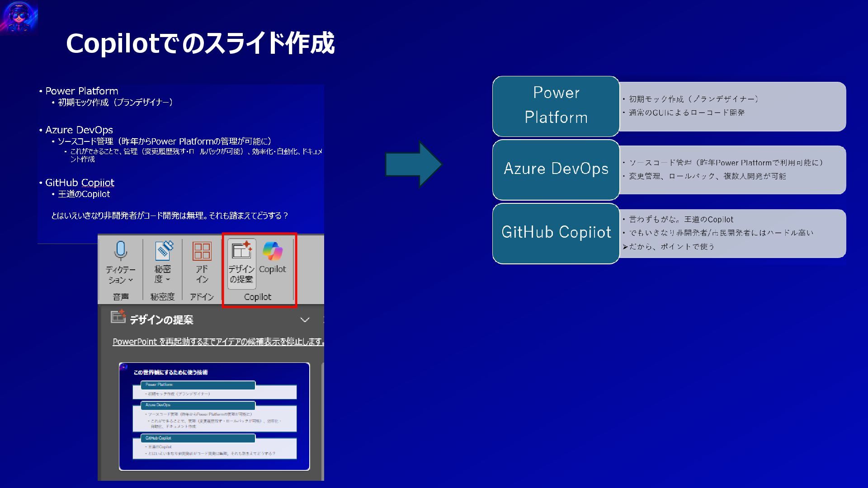
Task: Click the line ending 昨年Power Platformで利用可能に
Action: pyautogui.click(x=726, y=163)
